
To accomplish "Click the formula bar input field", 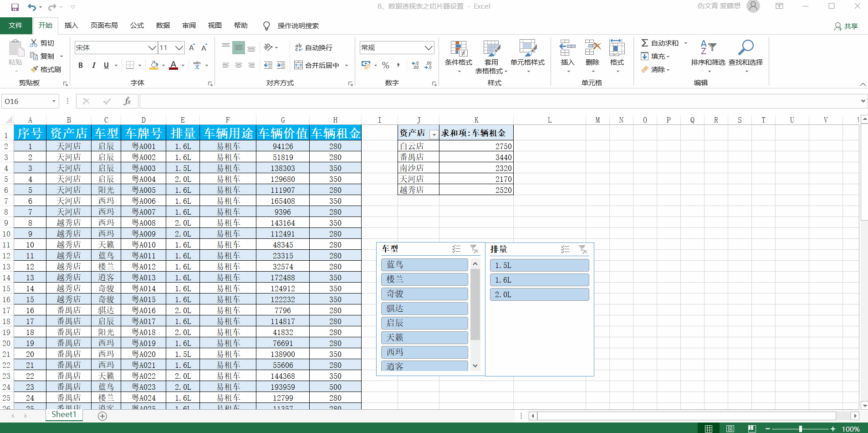I will (499, 101).
